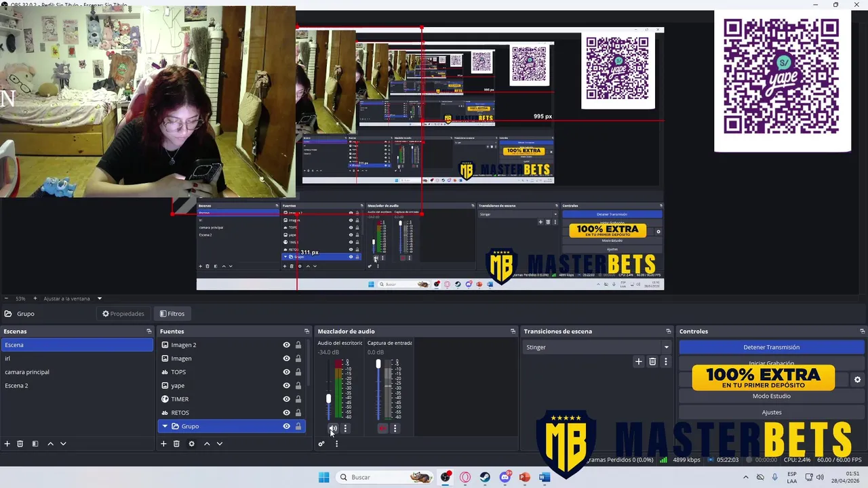Image resolution: width=868 pixels, height=488 pixels.
Task: Delete the selected scene with the trash icon
Action: [20, 444]
